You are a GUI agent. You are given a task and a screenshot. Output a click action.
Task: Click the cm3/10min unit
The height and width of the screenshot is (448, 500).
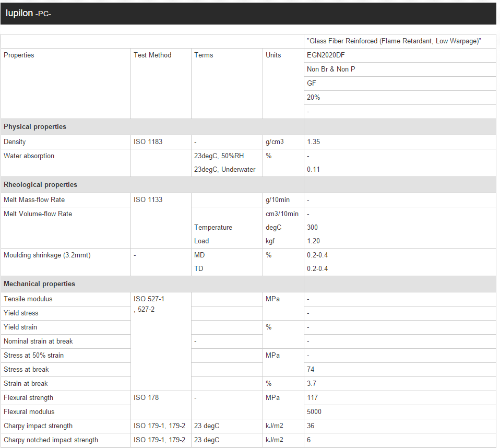click(282, 214)
